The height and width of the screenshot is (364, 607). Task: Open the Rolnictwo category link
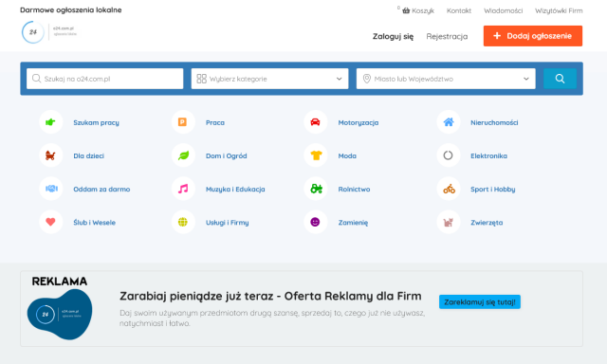tap(354, 190)
